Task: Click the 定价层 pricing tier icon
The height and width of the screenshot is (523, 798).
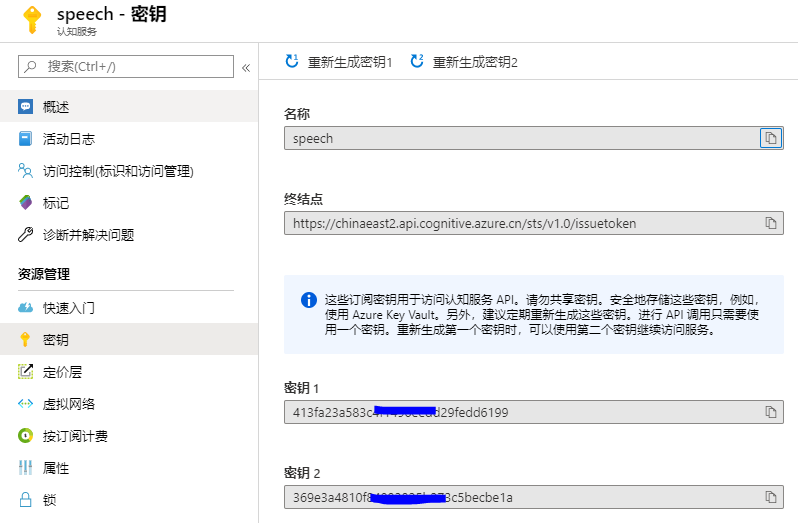Action: tap(25, 371)
